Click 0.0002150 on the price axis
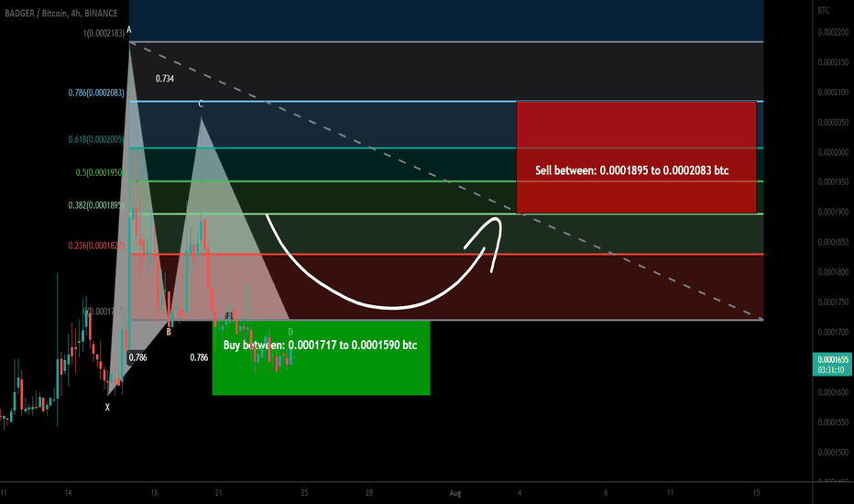The width and height of the screenshot is (854, 504). pyautogui.click(x=833, y=62)
